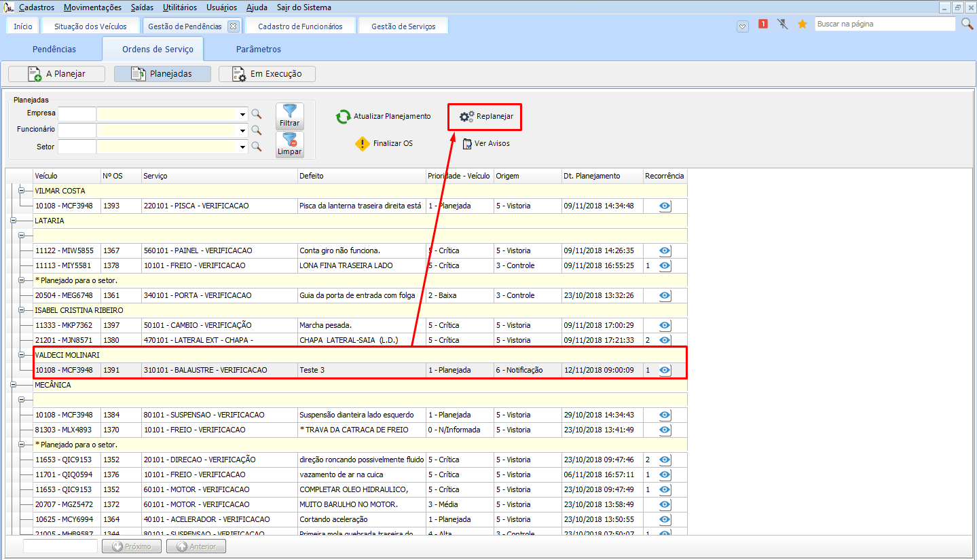
Task: Switch to the Parâmetros tab
Action: pos(258,50)
